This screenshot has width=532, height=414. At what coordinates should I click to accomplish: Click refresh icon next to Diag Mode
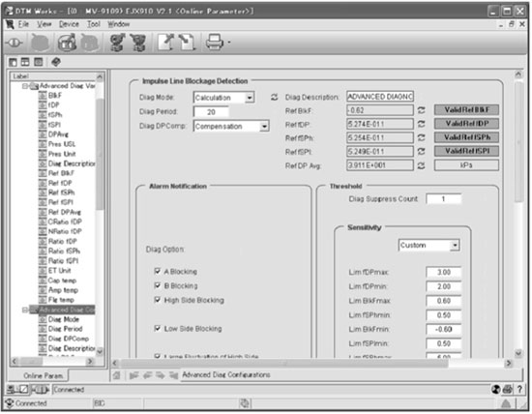[x=274, y=98]
